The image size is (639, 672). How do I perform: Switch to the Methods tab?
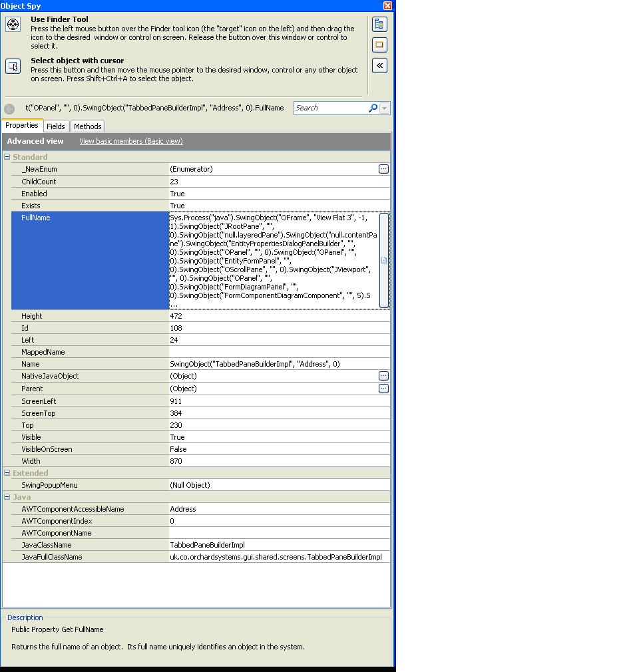[x=87, y=126]
